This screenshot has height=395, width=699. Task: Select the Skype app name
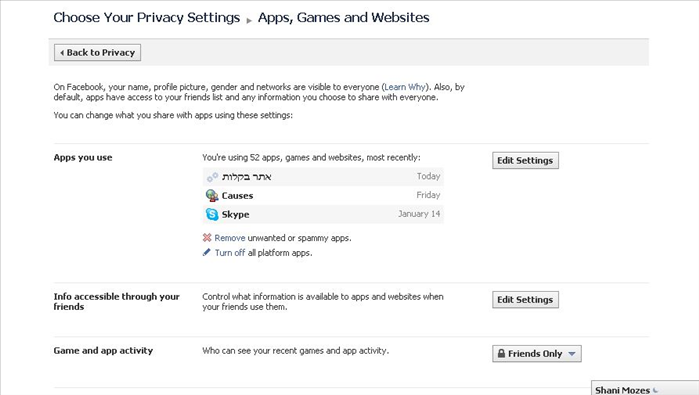[x=235, y=214]
